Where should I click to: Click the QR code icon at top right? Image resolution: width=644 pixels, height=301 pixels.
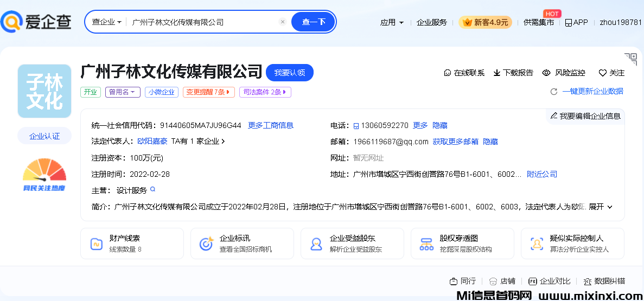tap(630, 59)
